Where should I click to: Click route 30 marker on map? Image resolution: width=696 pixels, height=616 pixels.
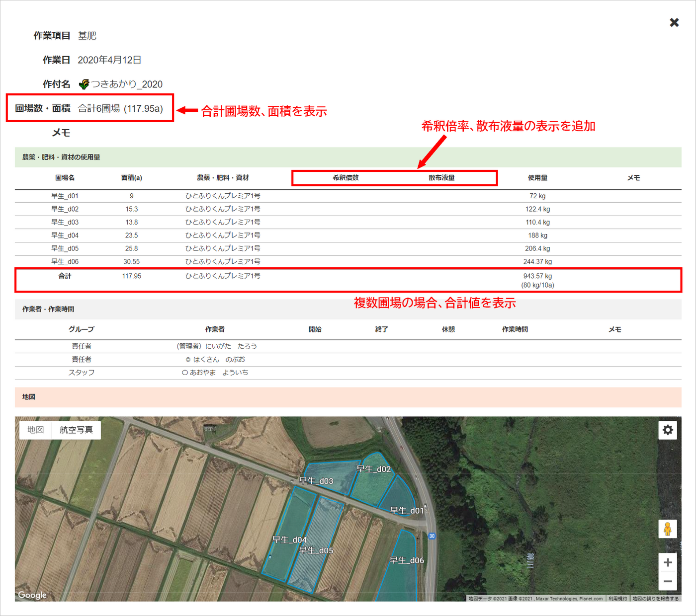(x=432, y=536)
